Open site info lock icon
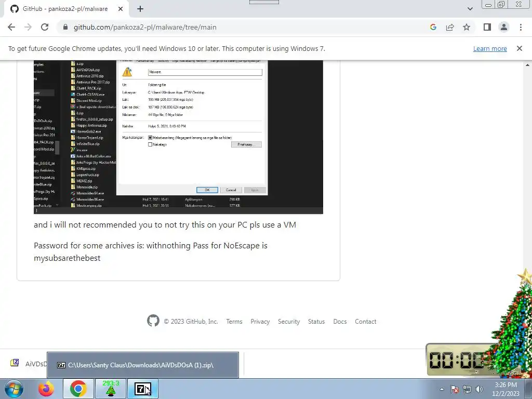The image size is (532, 399). (x=65, y=27)
